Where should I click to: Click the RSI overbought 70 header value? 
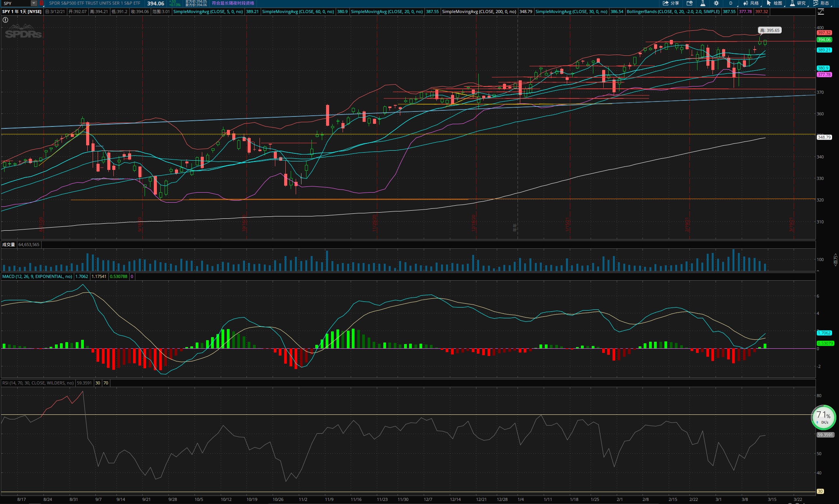[x=106, y=383]
